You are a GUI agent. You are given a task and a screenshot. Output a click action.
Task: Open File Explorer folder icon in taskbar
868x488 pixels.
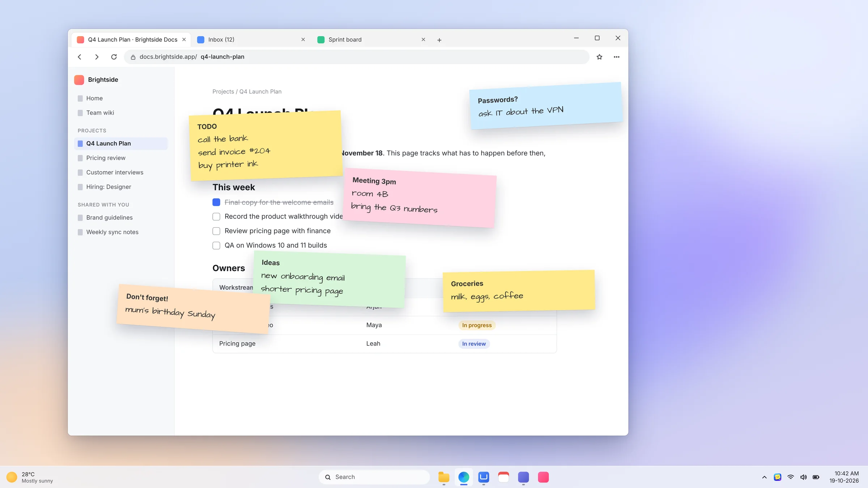pos(444,477)
